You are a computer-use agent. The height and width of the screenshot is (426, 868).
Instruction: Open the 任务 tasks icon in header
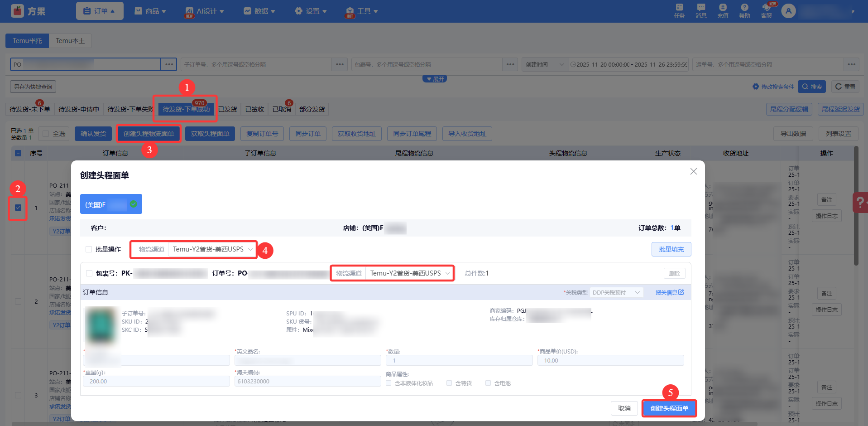click(679, 11)
